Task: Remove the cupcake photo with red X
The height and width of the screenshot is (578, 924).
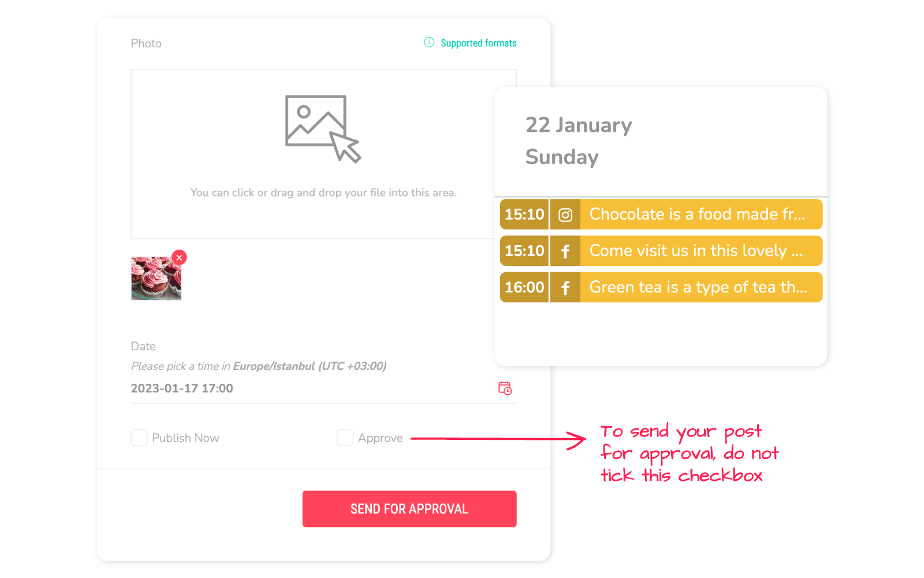Action: coord(180,258)
